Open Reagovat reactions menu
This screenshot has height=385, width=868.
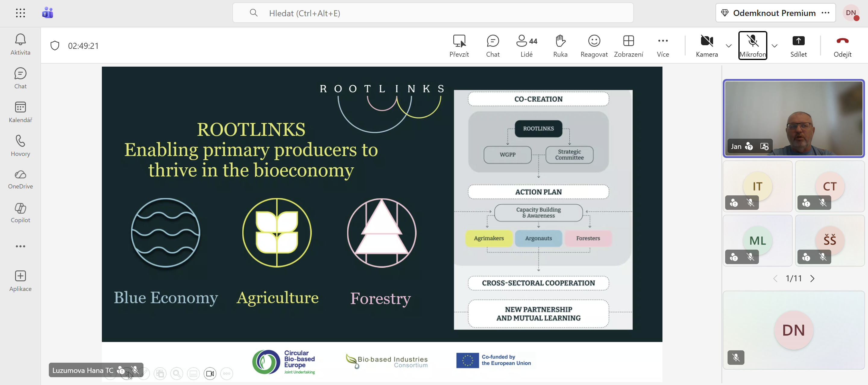tap(594, 46)
